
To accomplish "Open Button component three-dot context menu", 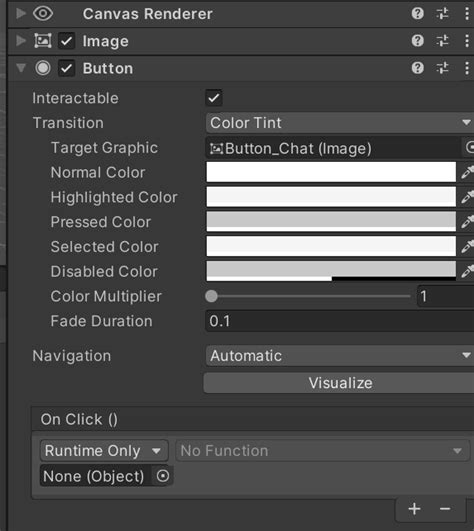I will [x=467, y=68].
